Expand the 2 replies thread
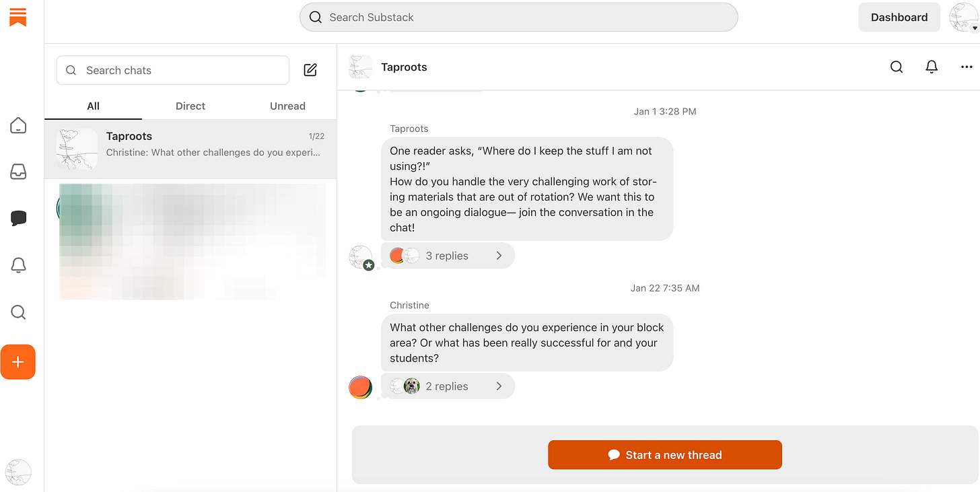 [448, 386]
